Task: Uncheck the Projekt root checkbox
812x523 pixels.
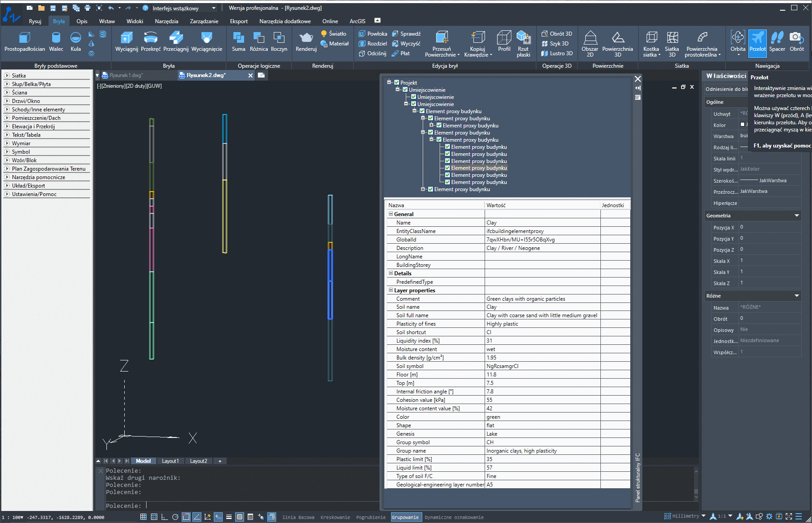Action: 397,82
